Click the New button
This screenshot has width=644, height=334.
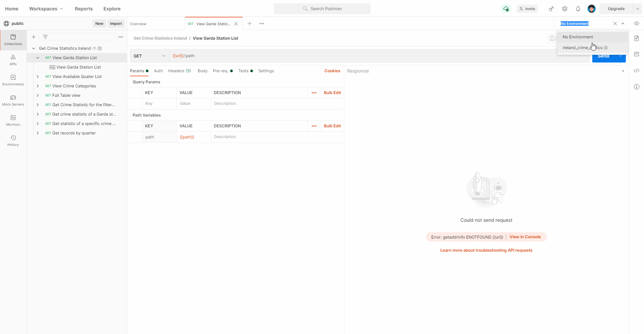tap(99, 24)
